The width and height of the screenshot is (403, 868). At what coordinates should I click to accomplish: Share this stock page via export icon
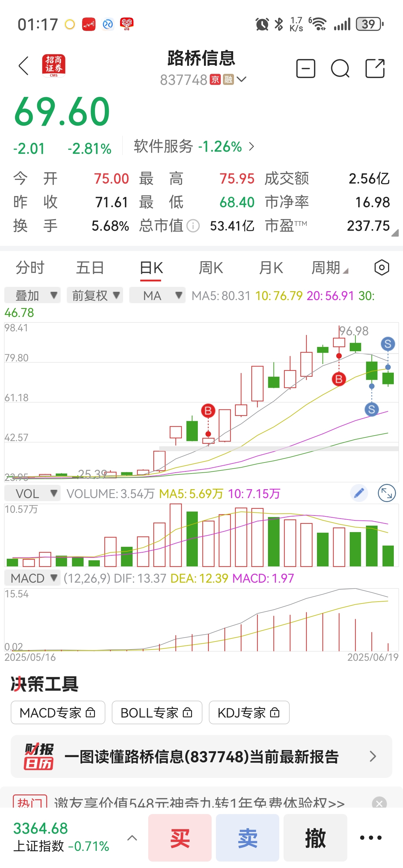pos(375,68)
